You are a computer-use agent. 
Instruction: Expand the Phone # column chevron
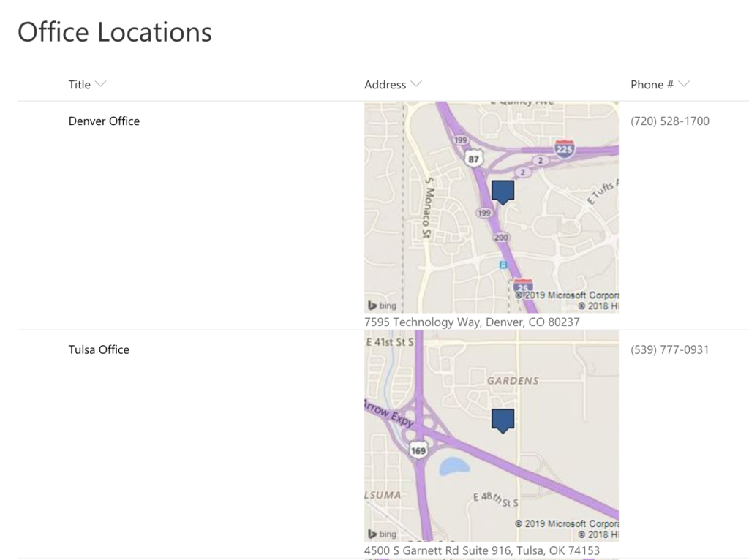[x=684, y=84]
